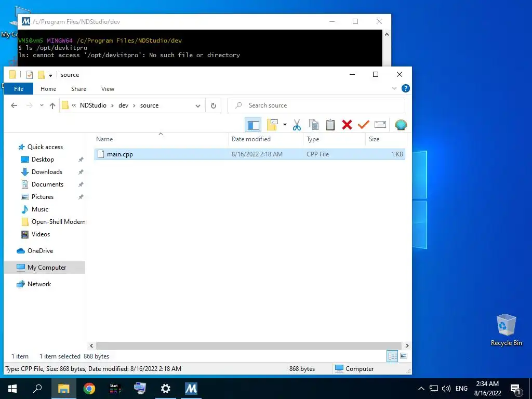Viewport: 532px width, 399px height.
Task: Cut selection with the scissors icon
Action: tap(297, 125)
